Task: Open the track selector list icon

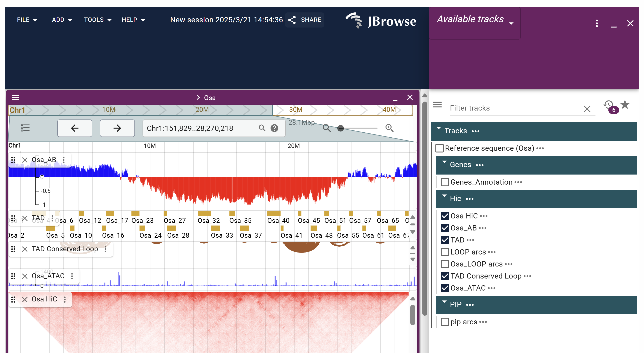Action: (x=25, y=128)
